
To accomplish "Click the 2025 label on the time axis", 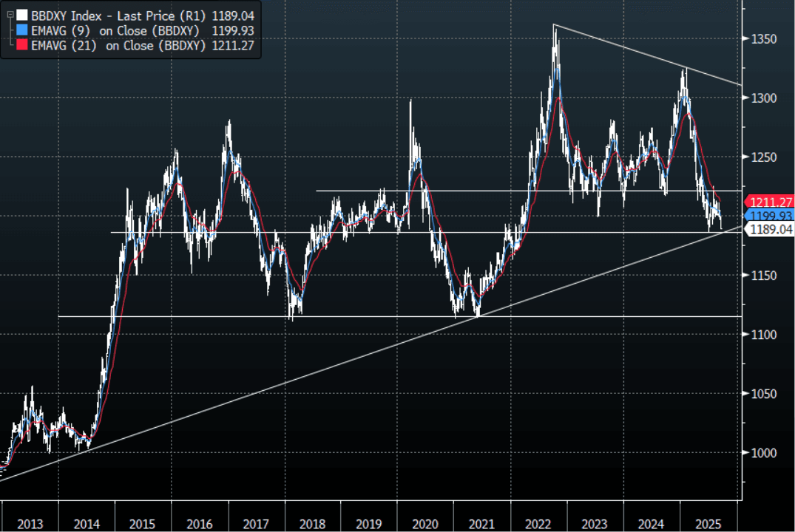I will 708,524.
